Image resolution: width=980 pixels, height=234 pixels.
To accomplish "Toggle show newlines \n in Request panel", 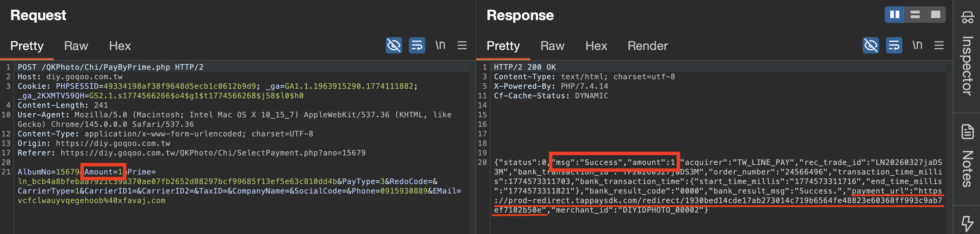I will pos(440,45).
